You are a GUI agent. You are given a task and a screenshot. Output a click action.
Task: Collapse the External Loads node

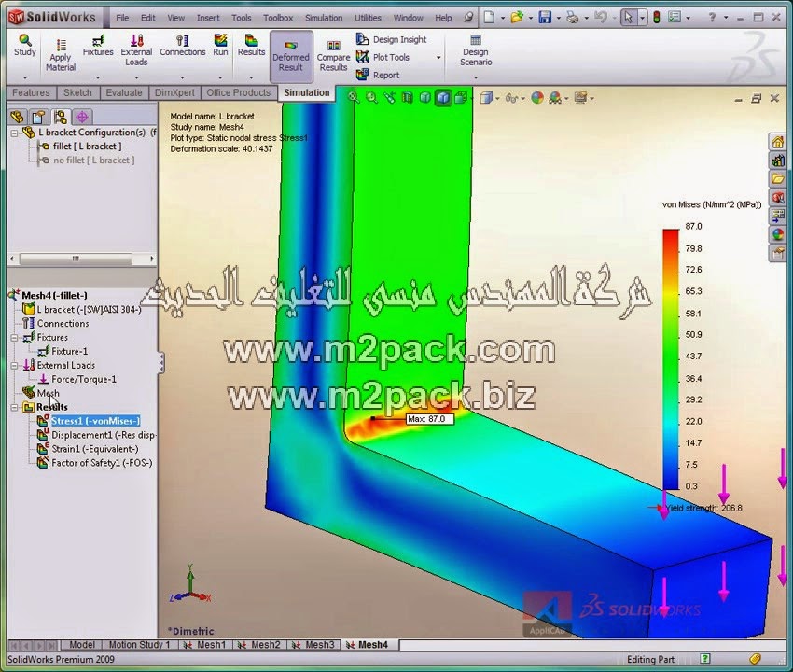pos(15,365)
